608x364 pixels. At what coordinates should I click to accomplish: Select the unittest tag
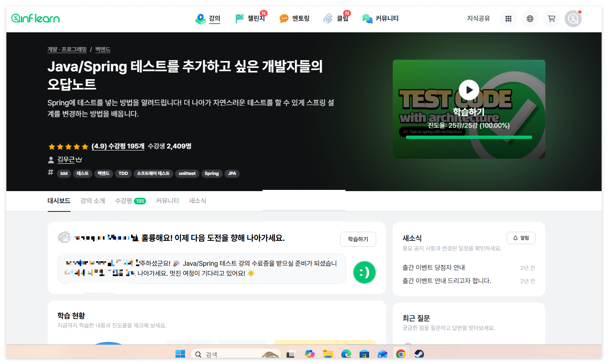tap(187, 174)
